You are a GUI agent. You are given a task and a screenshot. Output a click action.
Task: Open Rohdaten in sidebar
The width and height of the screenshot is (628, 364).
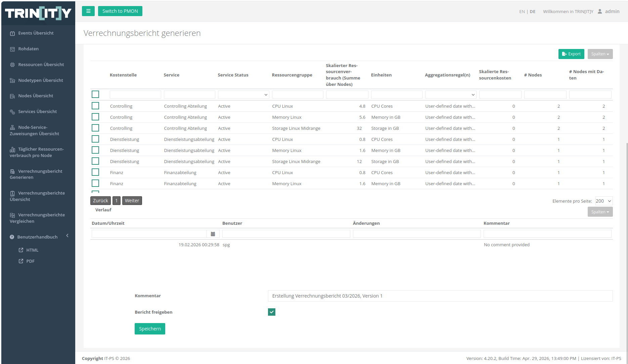click(29, 49)
